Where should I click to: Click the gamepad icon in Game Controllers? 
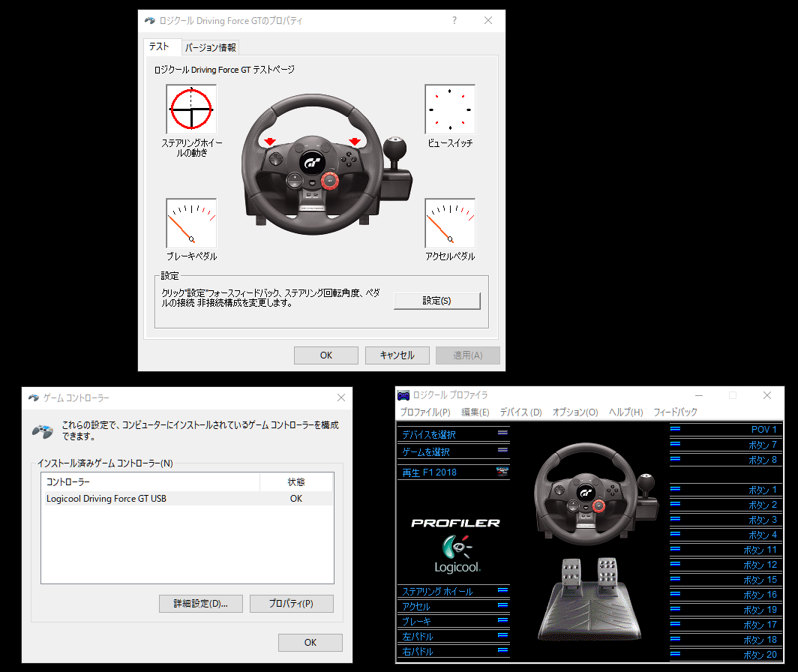pyautogui.click(x=43, y=431)
